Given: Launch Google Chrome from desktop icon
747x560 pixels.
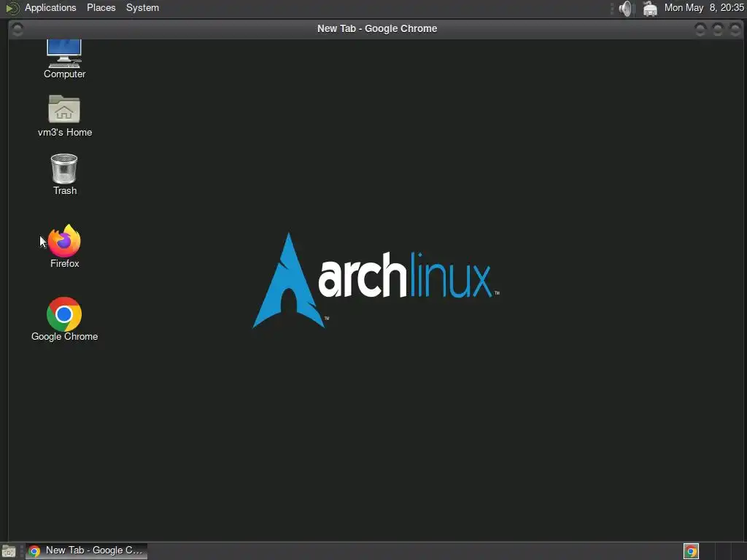Looking at the screenshot, I should (x=64, y=319).
